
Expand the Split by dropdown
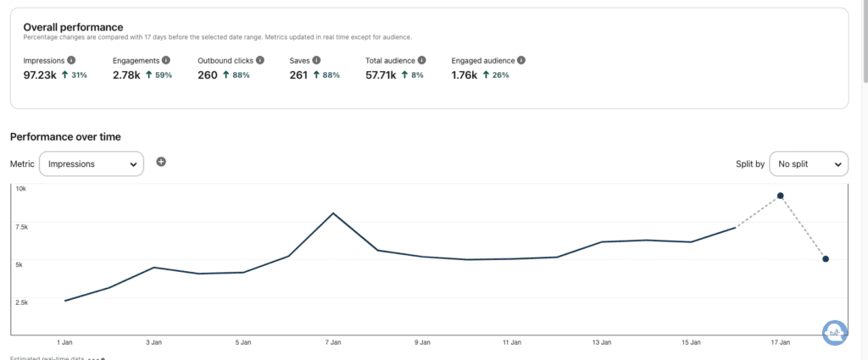(x=808, y=163)
